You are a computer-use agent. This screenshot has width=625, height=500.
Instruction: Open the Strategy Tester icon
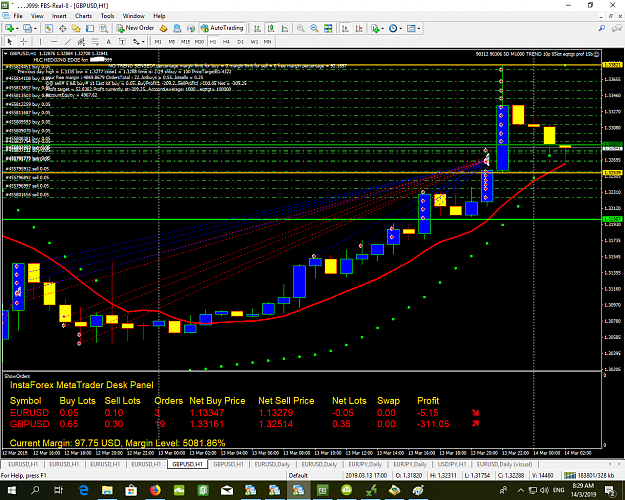pyautogui.click(x=104, y=28)
